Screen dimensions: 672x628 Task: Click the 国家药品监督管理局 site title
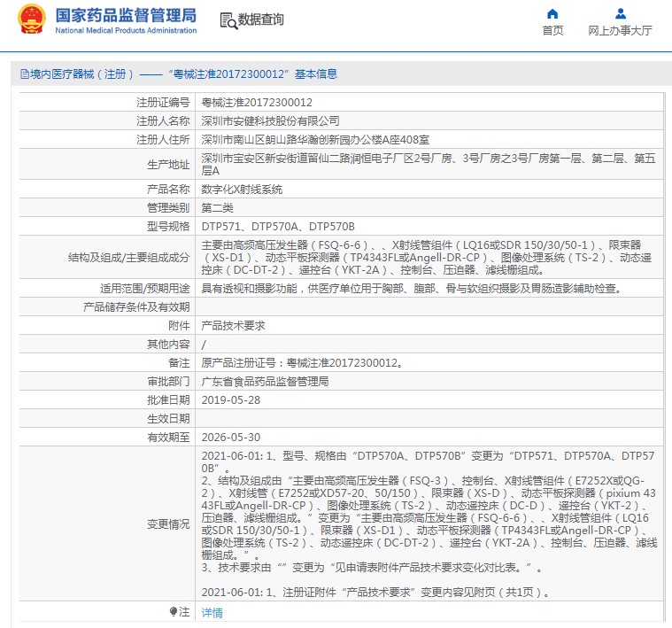(126, 15)
